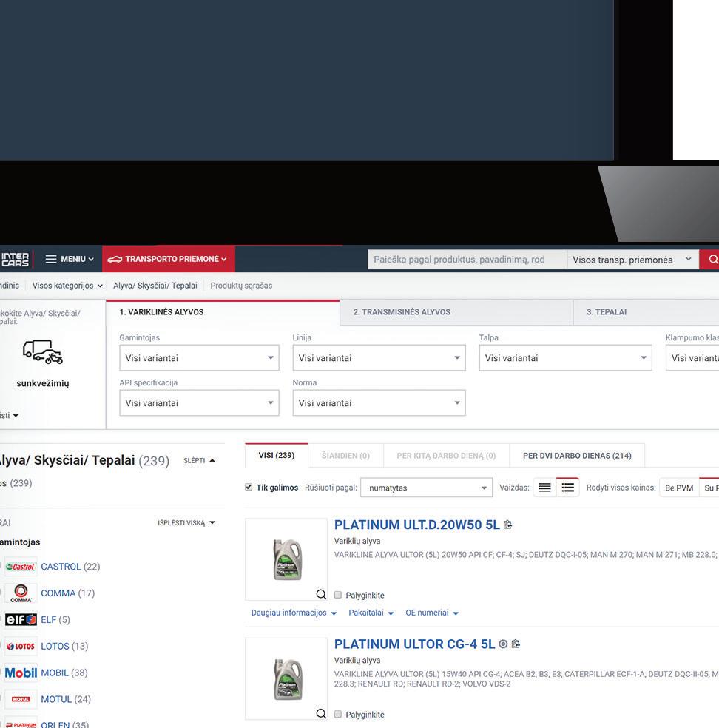Click the Mobil brand logo
This screenshot has width=719, height=728.
click(x=21, y=673)
